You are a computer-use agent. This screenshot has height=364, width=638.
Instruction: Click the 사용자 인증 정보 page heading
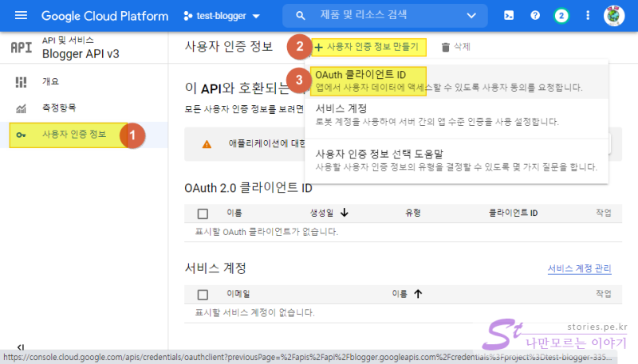point(229,46)
